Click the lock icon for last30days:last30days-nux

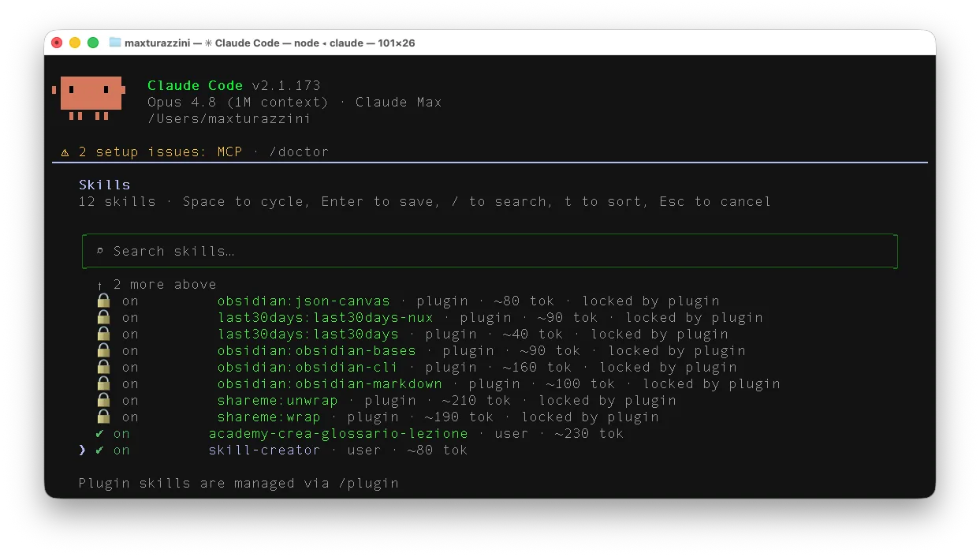pos(103,317)
